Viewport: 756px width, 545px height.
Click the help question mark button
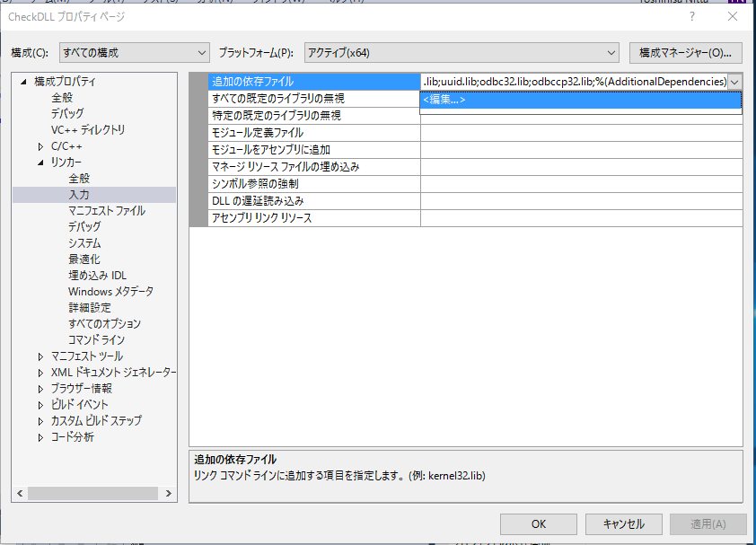[x=691, y=16]
